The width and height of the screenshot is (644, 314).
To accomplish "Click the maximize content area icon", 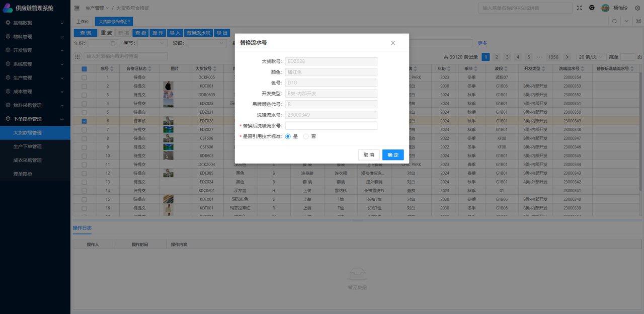I will tap(638, 21).
